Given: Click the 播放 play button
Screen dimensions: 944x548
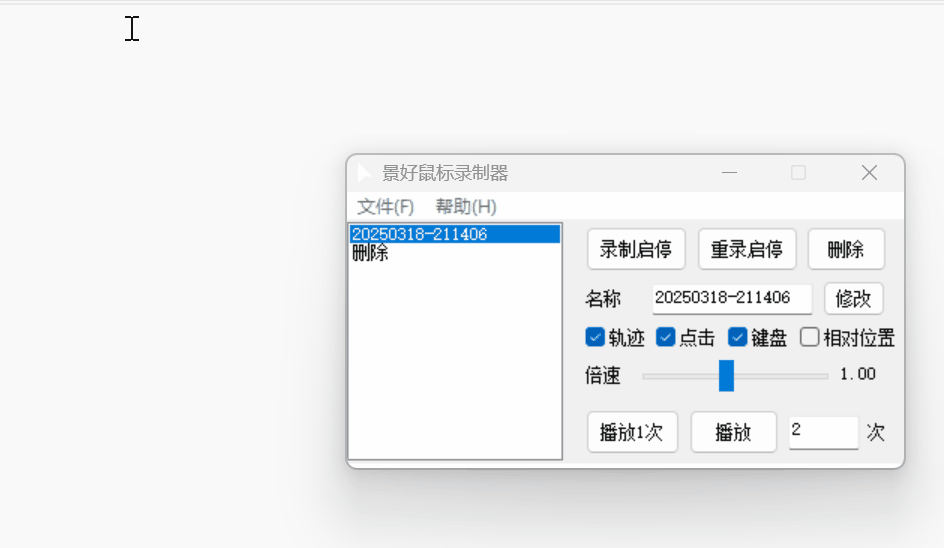Looking at the screenshot, I should pyautogui.click(x=733, y=432).
